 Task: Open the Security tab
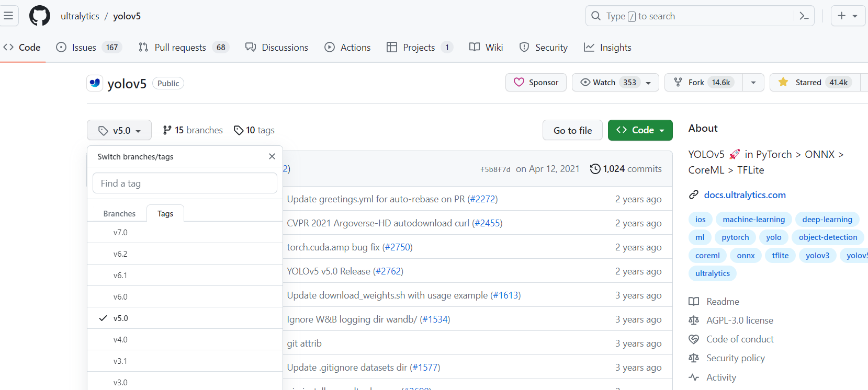pyautogui.click(x=543, y=48)
